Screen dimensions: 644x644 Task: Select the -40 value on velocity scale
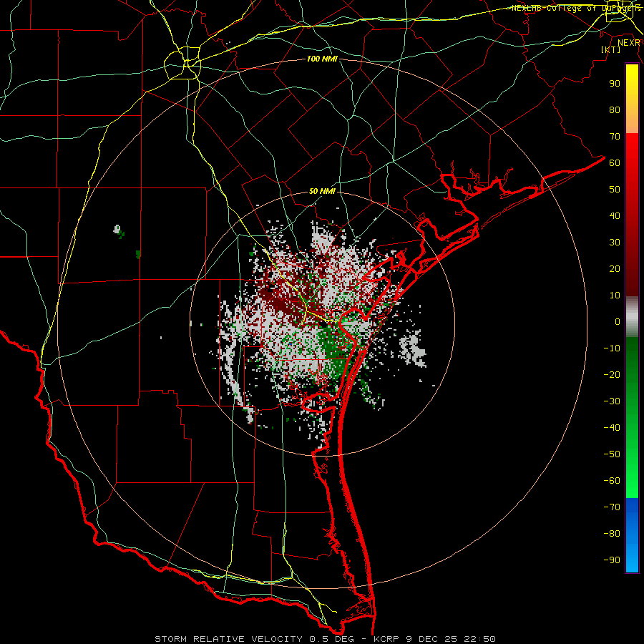point(612,428)
